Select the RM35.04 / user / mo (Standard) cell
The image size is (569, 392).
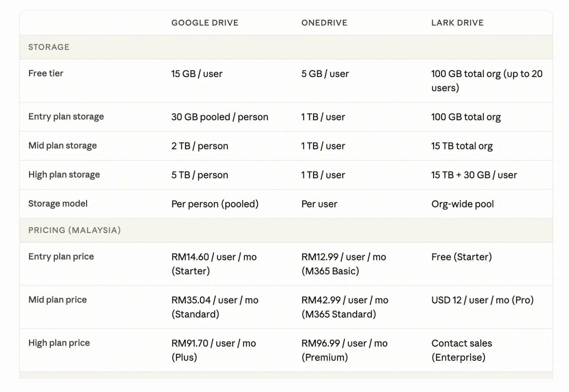click(x=215, y=307)
